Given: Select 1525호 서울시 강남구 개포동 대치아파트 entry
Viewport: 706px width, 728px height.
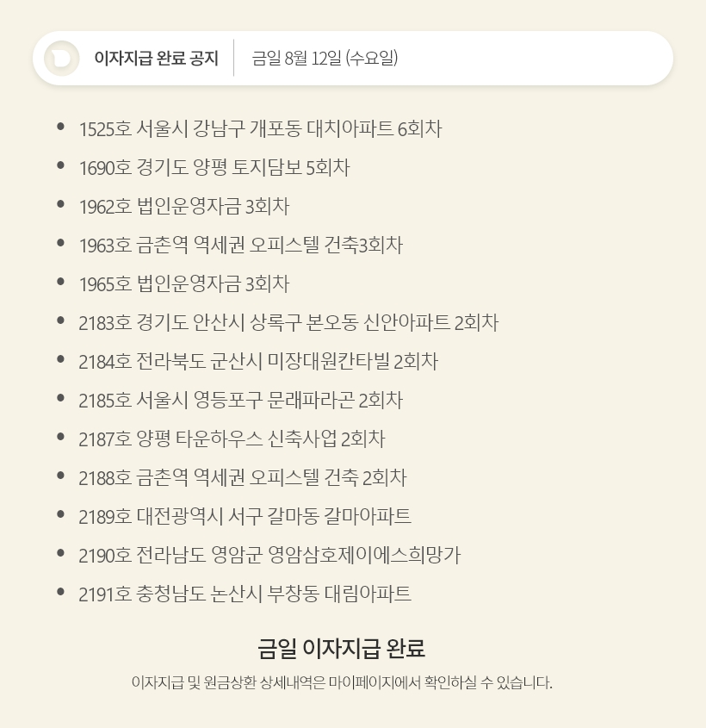Looking at the screenshot, I should [260, 129].
